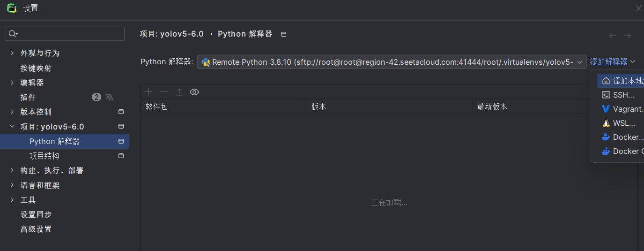Click project-scope icon beside breadcrumb Python 解释器
The width and height of the screenshot is (644, 251).
point(283,34)
